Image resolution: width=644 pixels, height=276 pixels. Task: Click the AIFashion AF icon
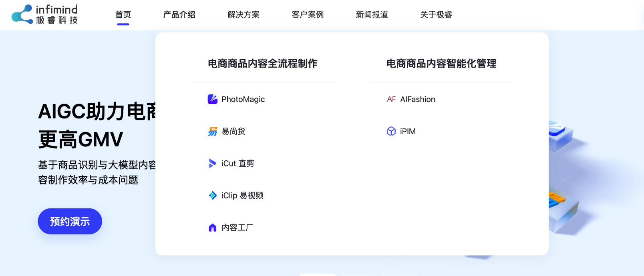click(x=391, y=99)
